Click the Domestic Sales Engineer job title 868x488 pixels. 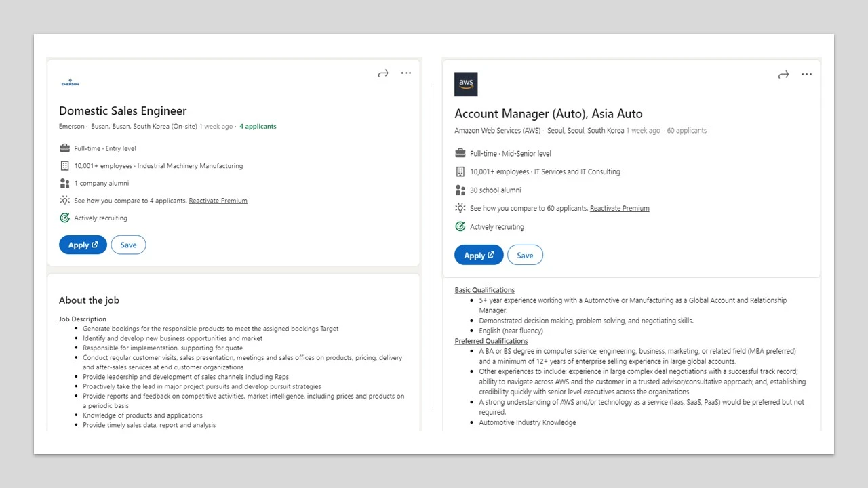123,111
